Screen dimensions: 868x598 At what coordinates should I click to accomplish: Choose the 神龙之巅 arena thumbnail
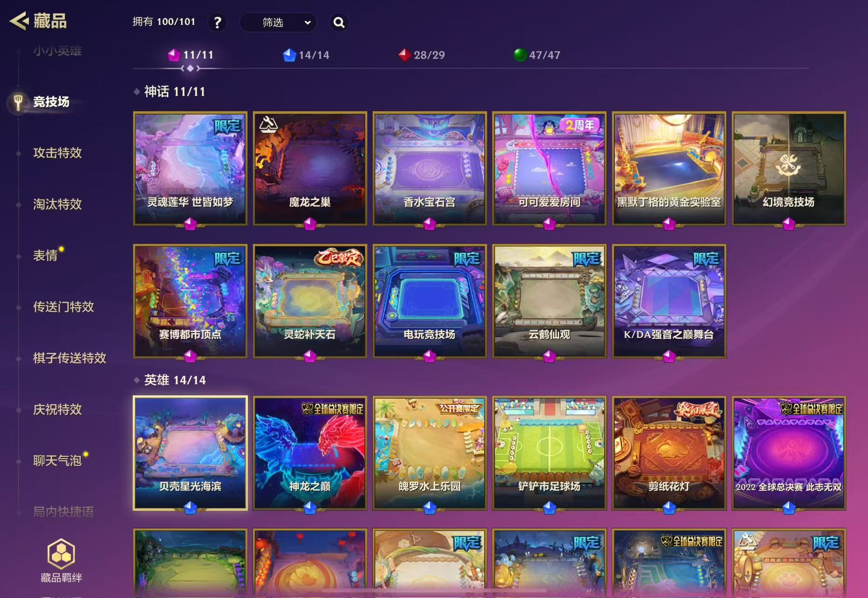coord(310,453)
